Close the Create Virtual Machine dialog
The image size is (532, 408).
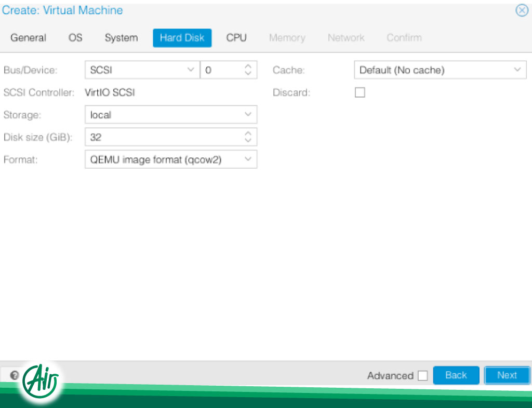pos(522,10)
